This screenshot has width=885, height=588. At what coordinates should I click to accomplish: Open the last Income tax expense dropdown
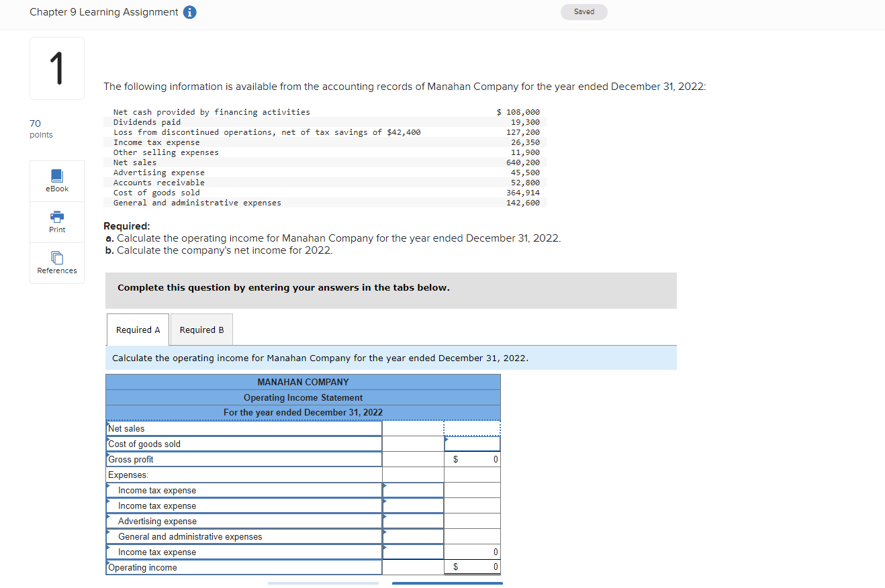coord(244,552)
